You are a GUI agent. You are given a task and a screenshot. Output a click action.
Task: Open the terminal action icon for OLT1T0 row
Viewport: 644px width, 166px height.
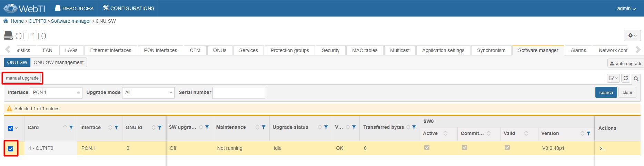(602, 148)
